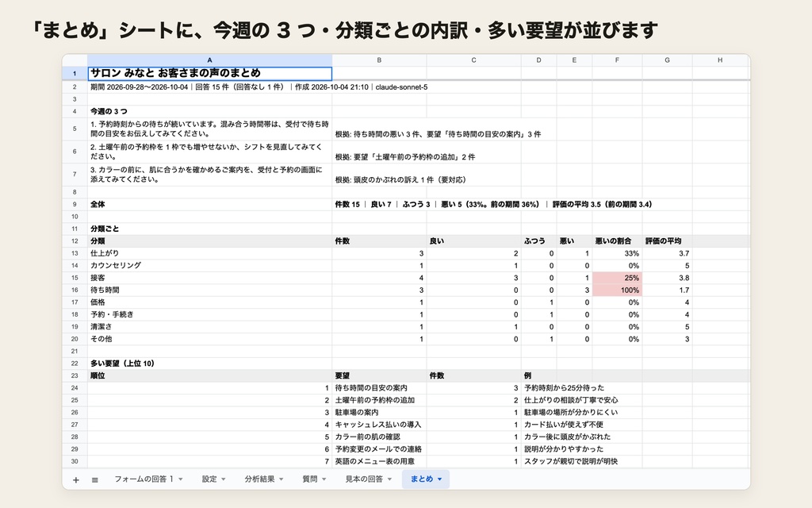Viewport: 812px width, 508px height.
Task: Click the 仕上がり category cell
Action: click(209, 253)
